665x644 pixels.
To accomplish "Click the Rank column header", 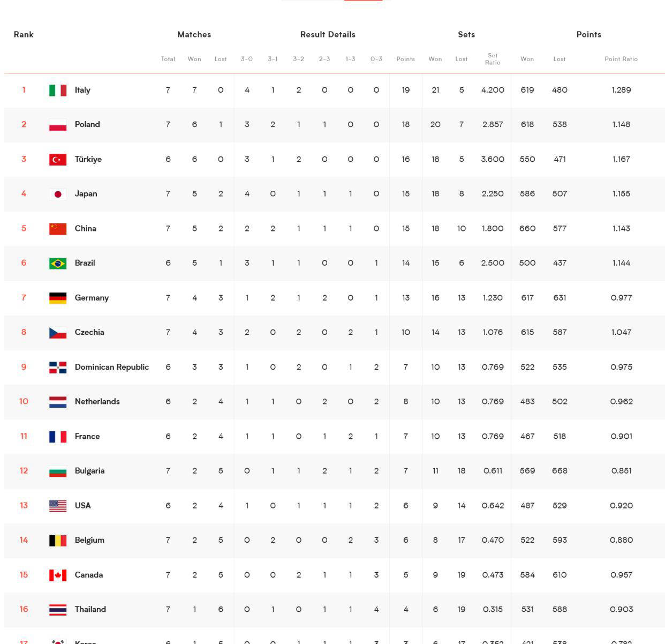I will click(x=24, y=34).
